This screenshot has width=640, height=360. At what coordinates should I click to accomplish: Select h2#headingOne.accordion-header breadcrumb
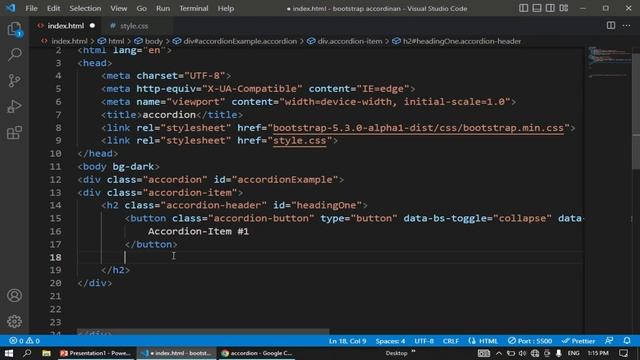[x=462, y=41]
